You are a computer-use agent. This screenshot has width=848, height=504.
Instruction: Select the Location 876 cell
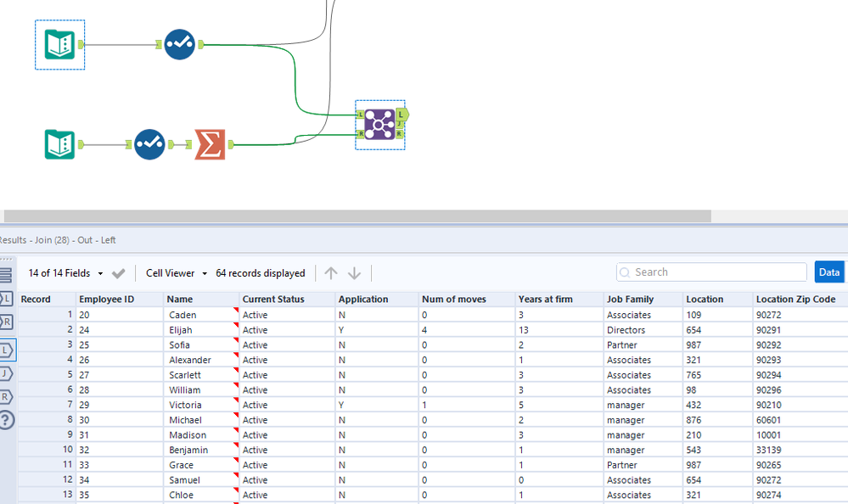click(717, 420)
